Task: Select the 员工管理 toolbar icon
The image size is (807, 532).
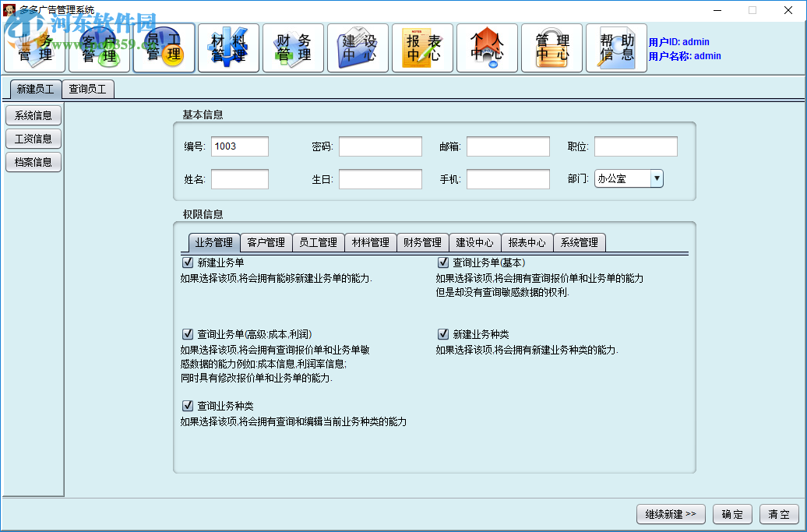Action: [164, 48]
